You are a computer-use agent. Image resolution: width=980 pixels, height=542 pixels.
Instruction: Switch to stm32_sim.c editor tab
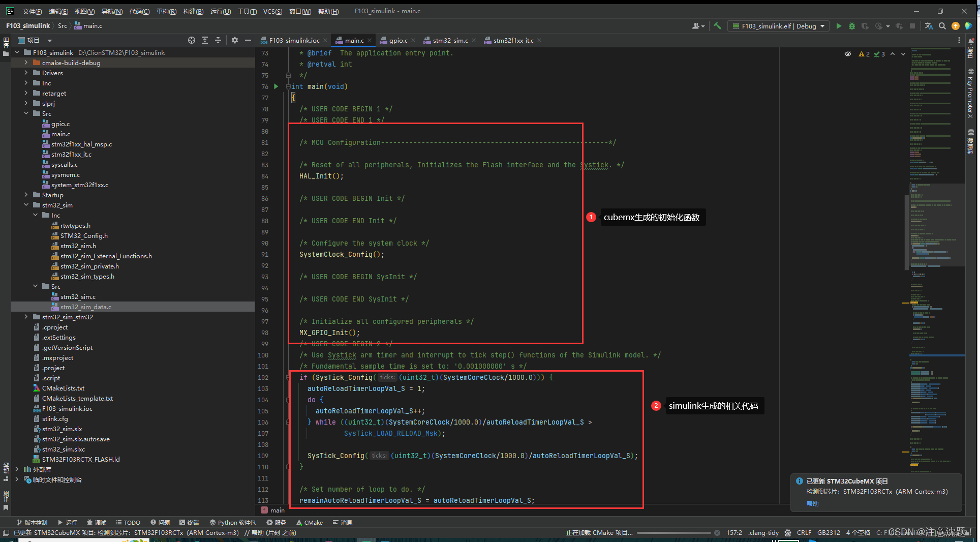(450, 40)
